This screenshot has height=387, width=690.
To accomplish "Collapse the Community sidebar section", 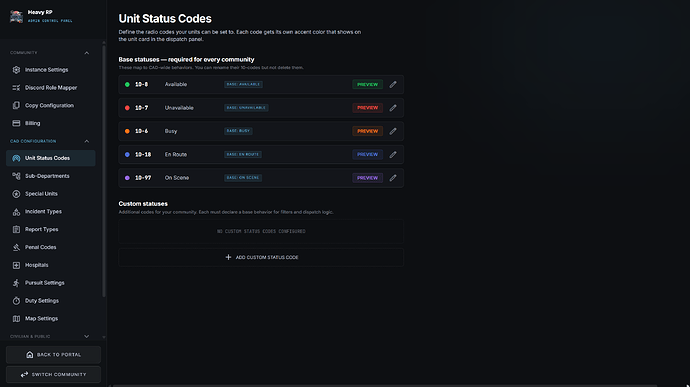I will pyautogui.click(x=87, y=53).
